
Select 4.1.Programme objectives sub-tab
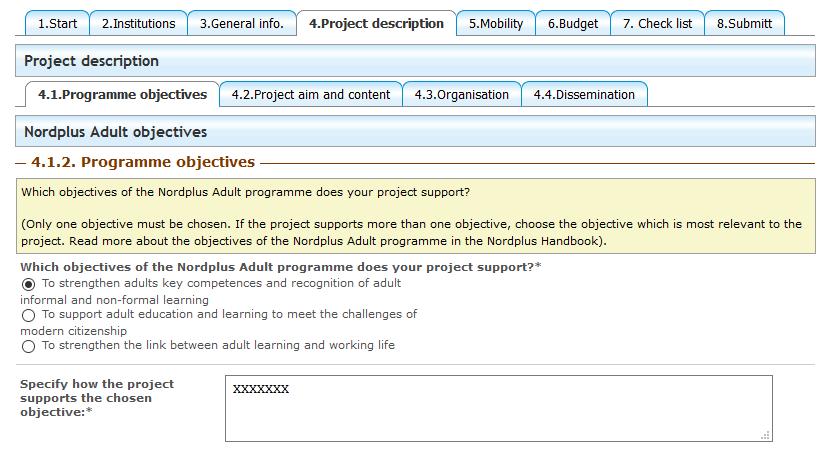[x=123, y=94]
